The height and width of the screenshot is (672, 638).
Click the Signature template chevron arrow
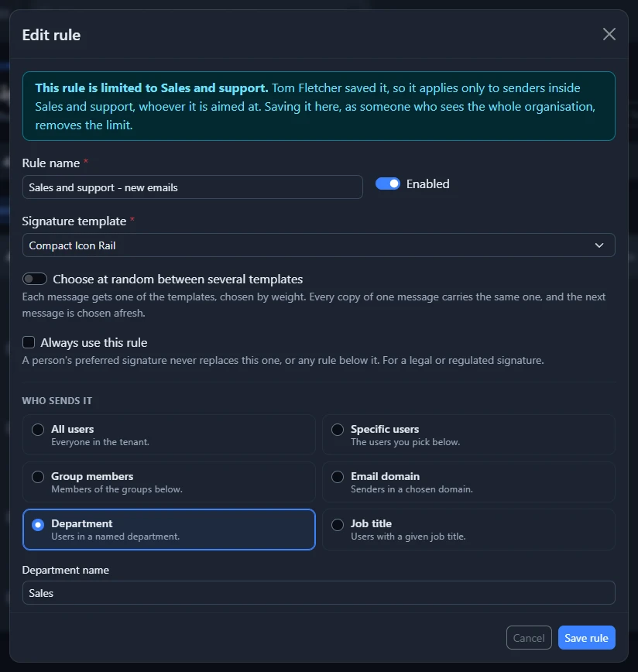pyautogui.click(x=599, y=245)
